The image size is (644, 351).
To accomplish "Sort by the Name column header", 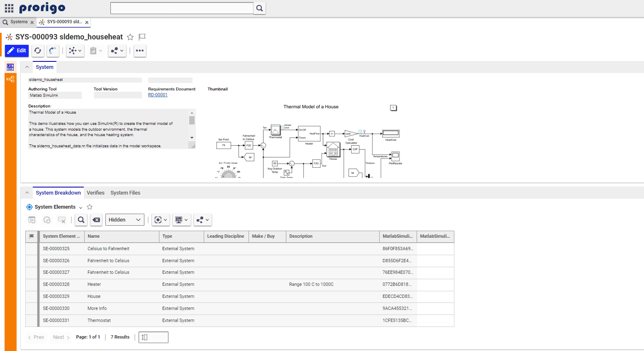I will click(122, 236).
